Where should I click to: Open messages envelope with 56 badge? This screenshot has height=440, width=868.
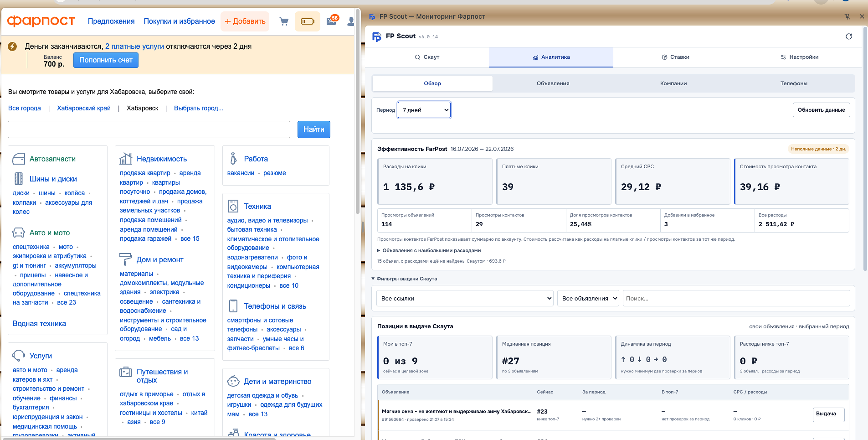(332, 21)
